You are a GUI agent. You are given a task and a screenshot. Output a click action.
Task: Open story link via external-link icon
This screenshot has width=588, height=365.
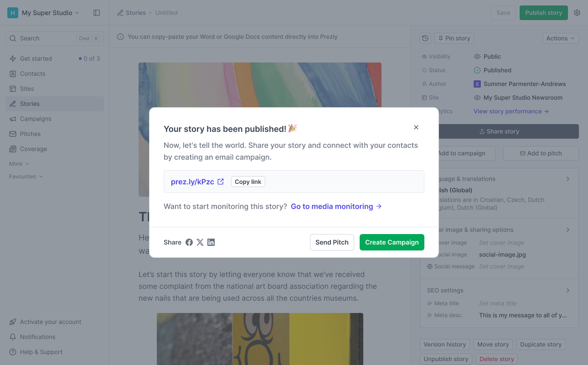(221, 182)
